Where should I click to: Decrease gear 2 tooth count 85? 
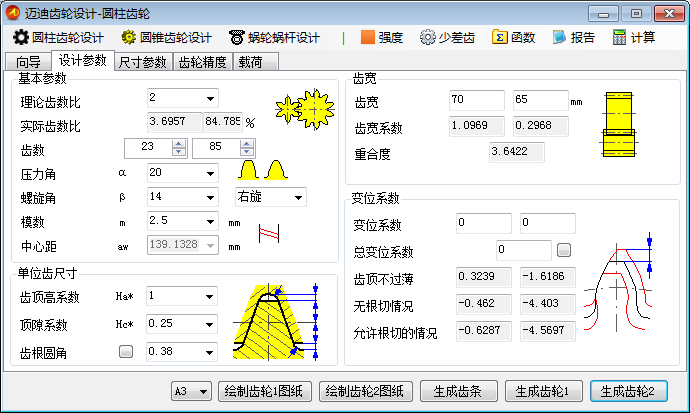(x=247, y=152)
